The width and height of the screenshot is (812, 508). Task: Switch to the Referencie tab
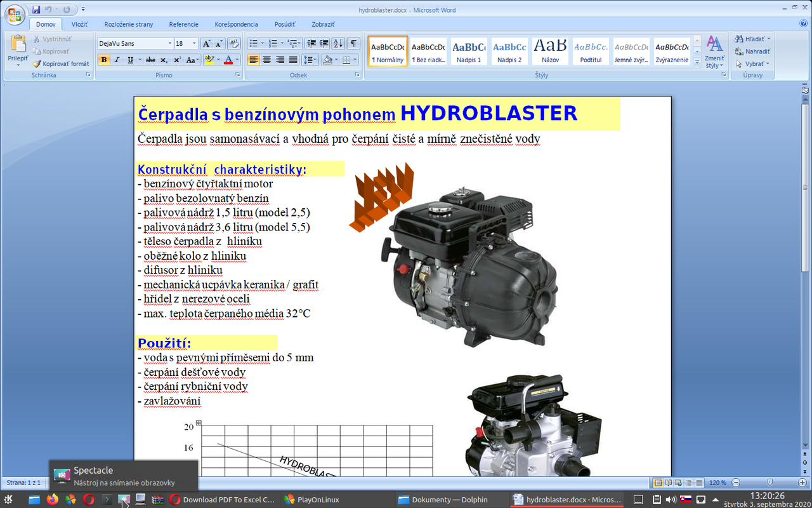pos(184,24)
